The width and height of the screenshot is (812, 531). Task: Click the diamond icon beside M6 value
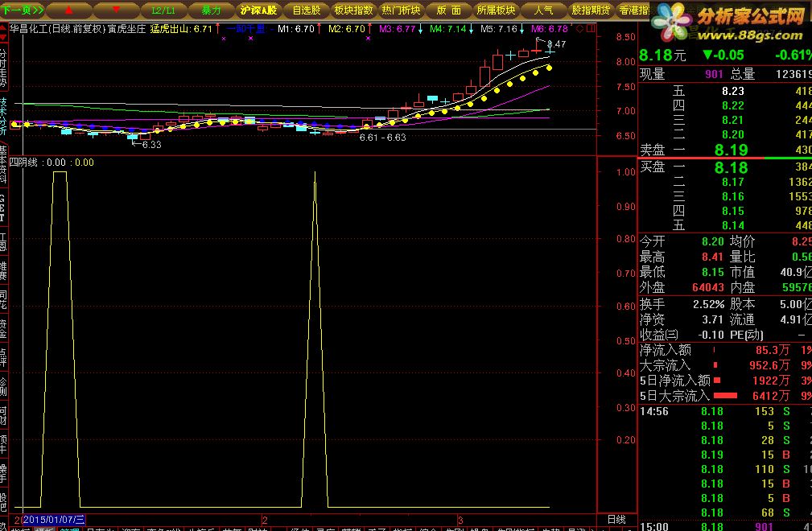click(579, 28)
